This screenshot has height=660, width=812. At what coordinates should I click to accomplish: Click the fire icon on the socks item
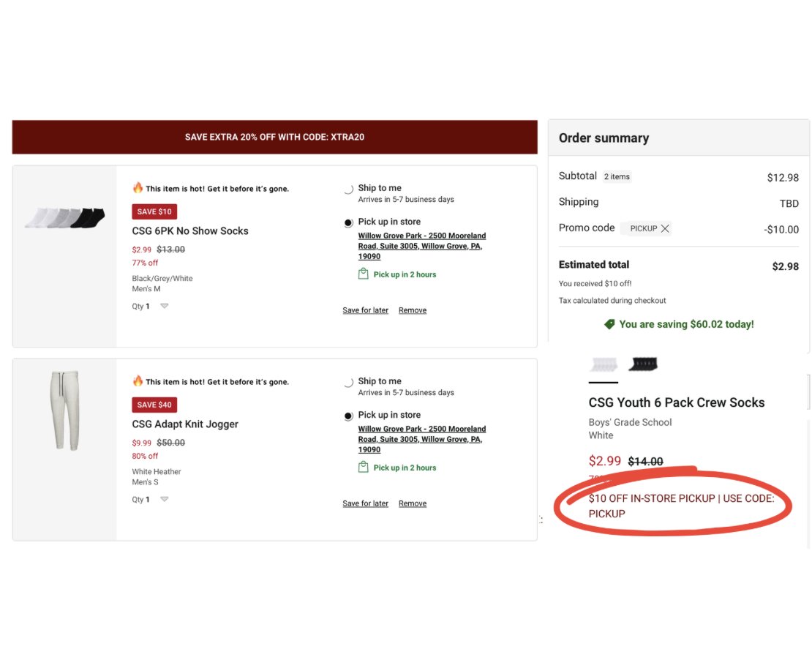(x=138, y=187)
